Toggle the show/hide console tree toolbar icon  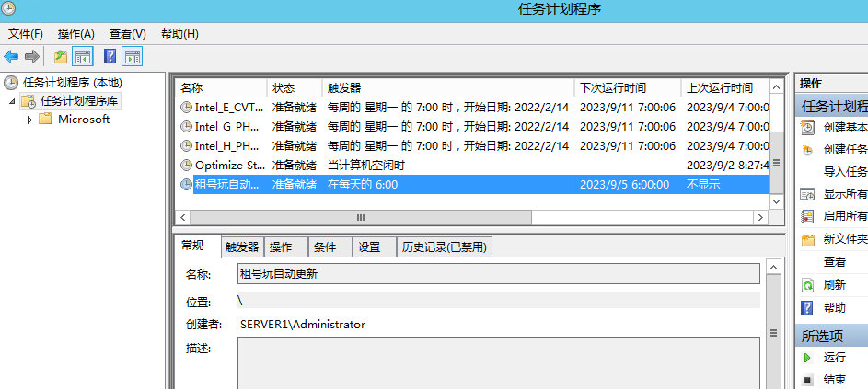tap(83, 56)
